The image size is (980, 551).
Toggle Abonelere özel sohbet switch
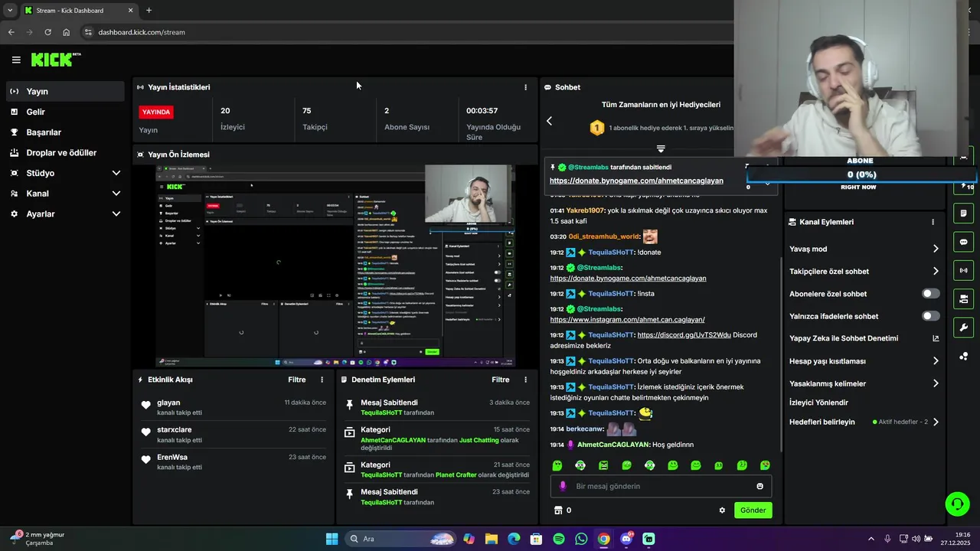tap(930, 294)
